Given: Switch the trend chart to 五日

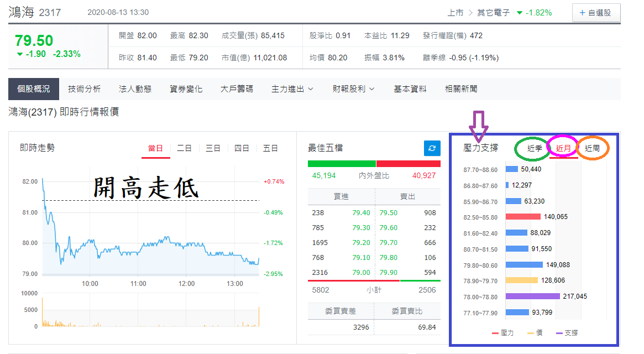Looking at the screenshot, I should [271, 148].
